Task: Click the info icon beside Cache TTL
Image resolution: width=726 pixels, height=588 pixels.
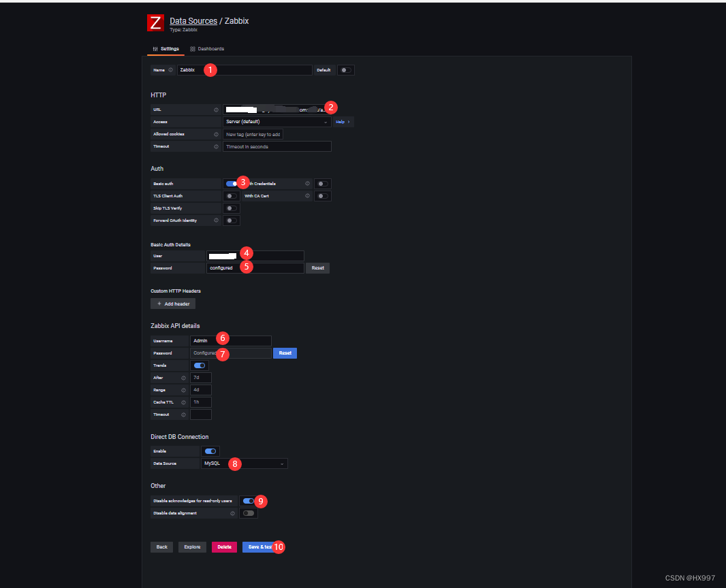Action: pyautogui.click(x=183, y=402)
